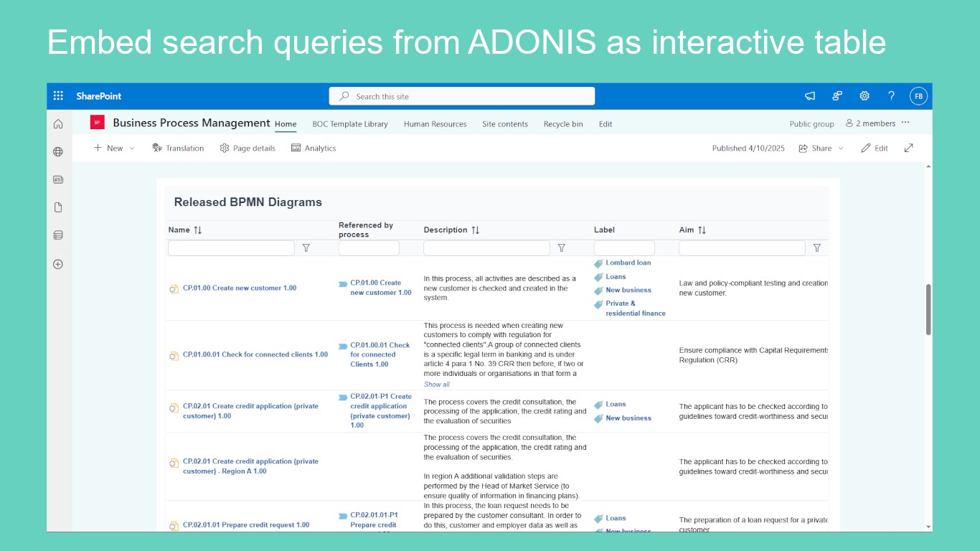
Task: Open the news icon in left rail
Action: coord(58,179)
